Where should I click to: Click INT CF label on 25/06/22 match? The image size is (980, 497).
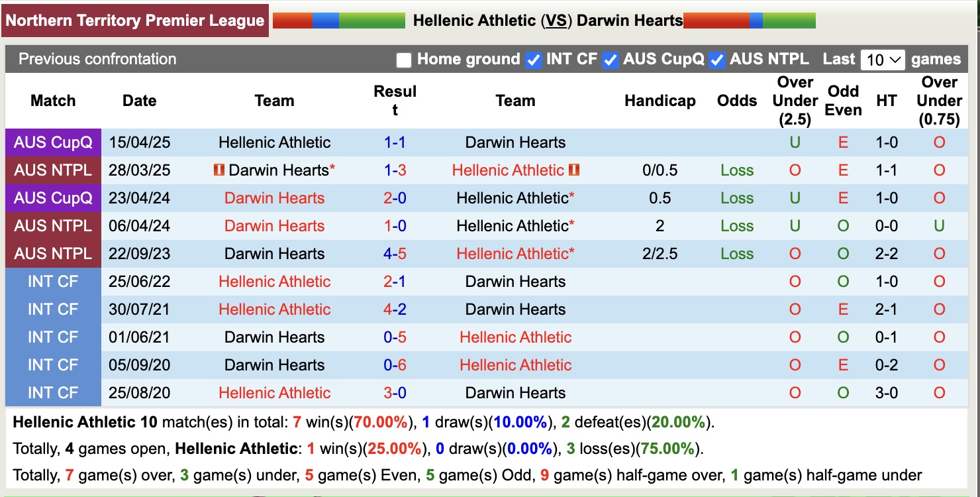53,282
